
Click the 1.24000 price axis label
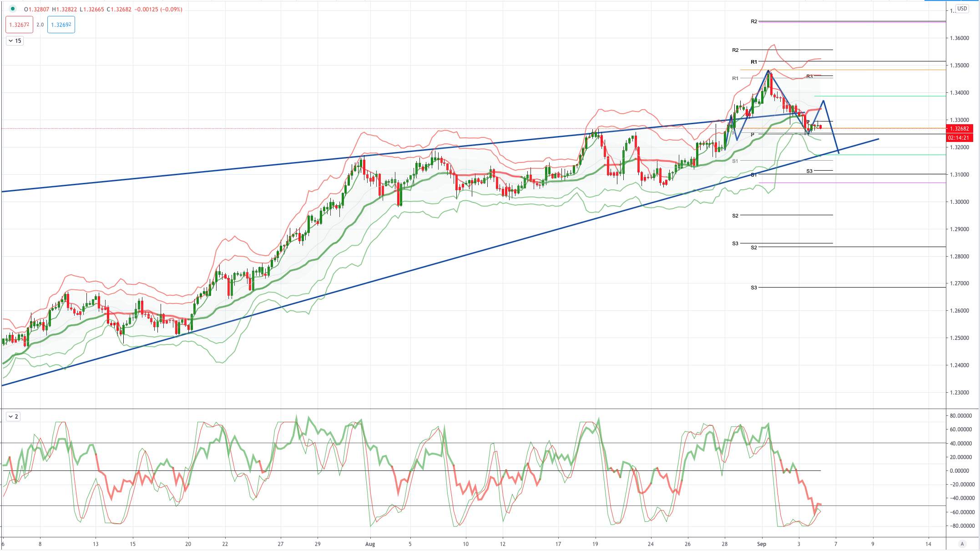click(x=959, y=365)
